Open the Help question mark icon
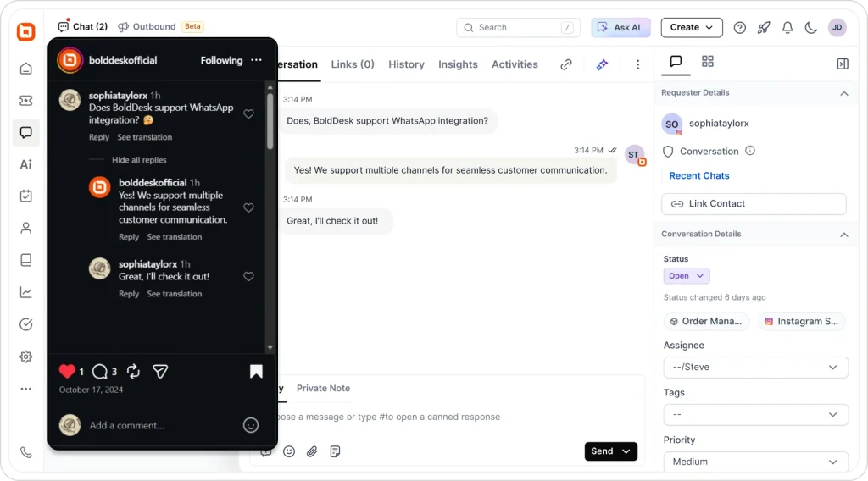This screenshot has width=868, height=481. tap(739, 28)
